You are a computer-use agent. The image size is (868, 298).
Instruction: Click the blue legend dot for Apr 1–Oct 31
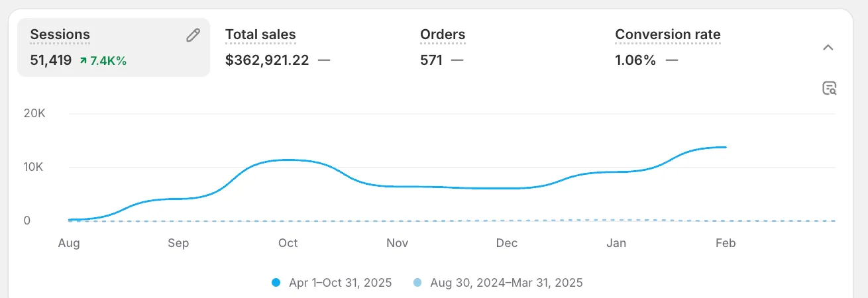click(x=276, y=283)
